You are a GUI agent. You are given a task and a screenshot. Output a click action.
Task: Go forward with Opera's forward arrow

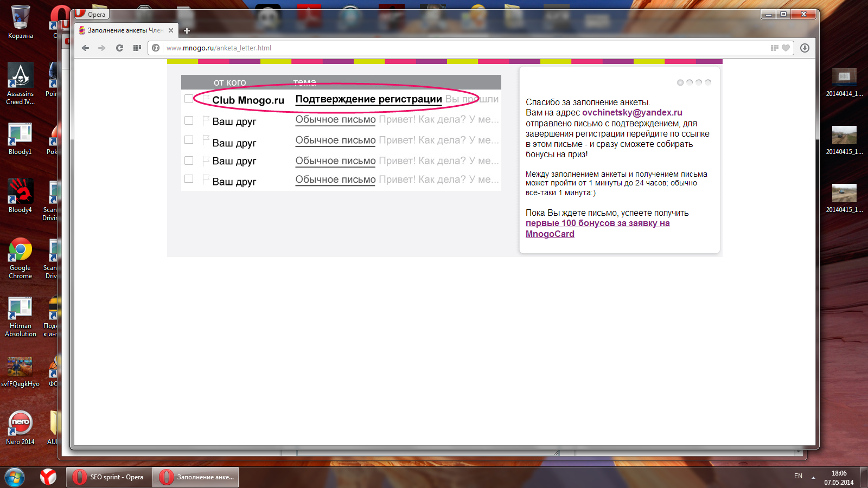click(102, 48)
